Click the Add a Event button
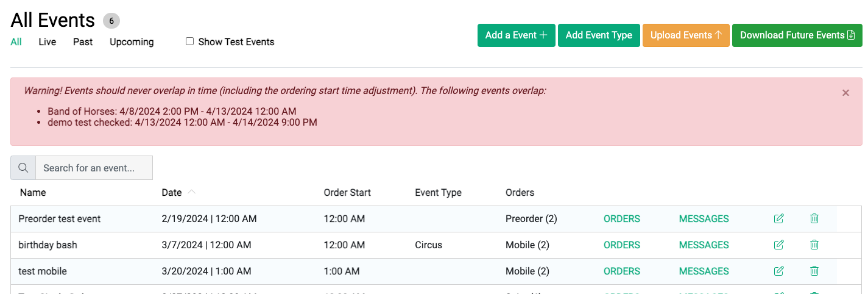Viewport: 868px width, 294px height. (x=516, y=35)
